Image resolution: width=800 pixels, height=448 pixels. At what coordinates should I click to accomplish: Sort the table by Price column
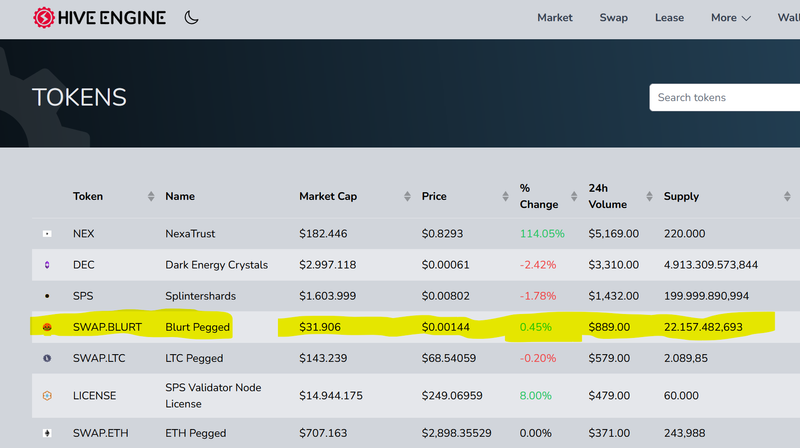pyautogui.click(x=434, y=196)
